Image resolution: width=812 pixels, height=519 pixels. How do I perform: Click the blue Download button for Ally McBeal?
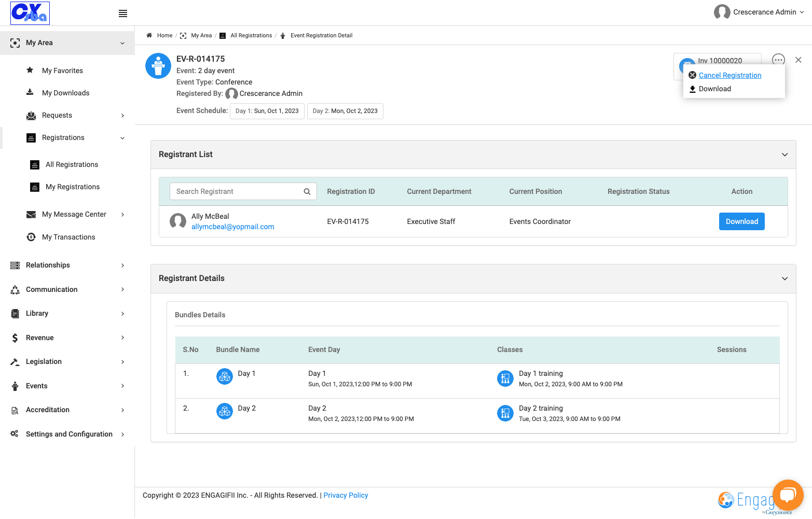pos(742,221)
